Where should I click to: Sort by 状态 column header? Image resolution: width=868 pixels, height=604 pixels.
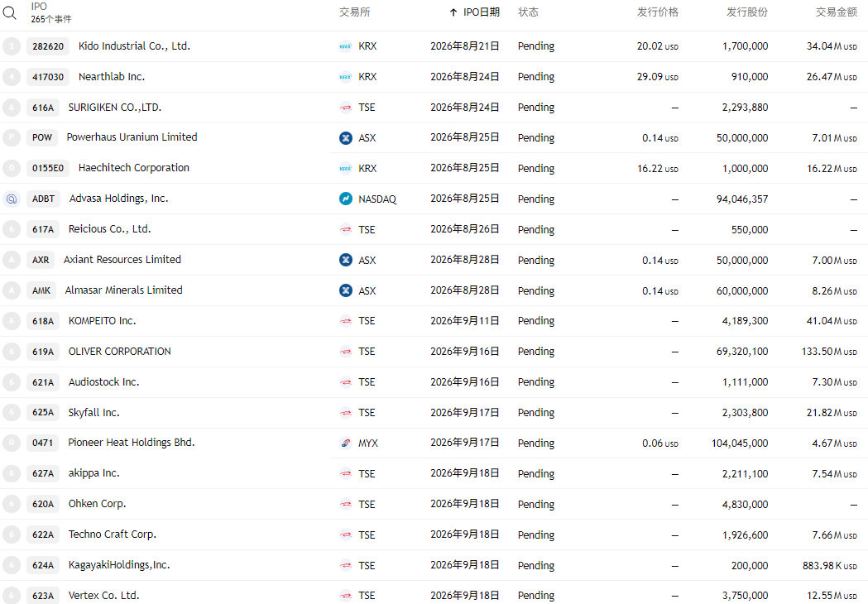click(528, 12)
